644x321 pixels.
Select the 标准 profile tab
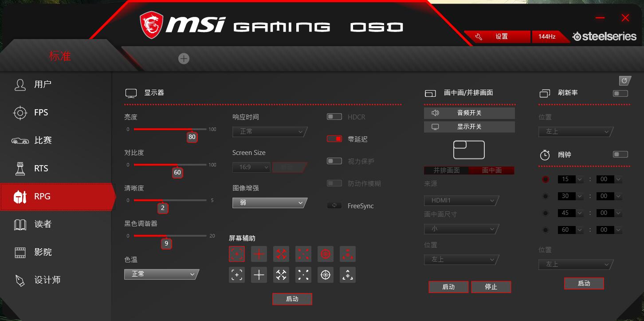(60, 56)
